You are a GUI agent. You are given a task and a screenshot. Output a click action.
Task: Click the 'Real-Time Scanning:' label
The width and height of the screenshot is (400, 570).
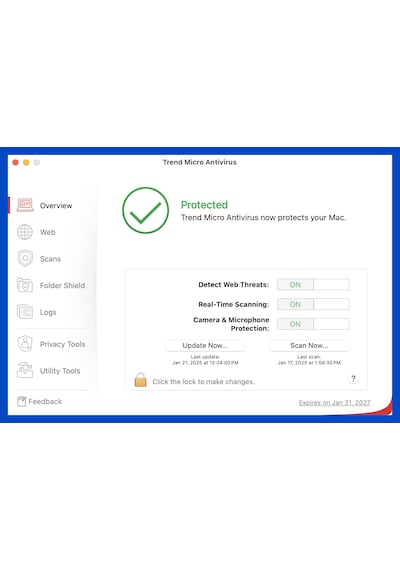point(233,304)
